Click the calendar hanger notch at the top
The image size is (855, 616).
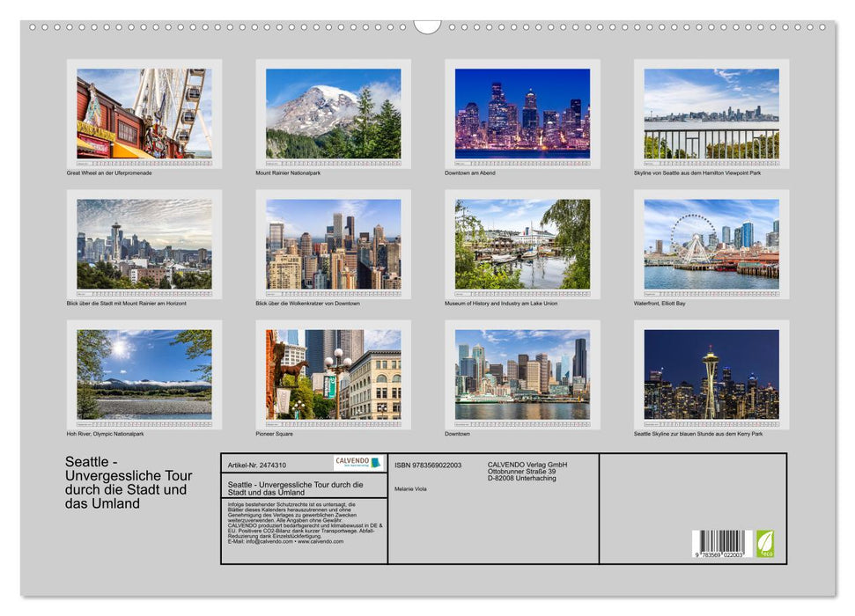[427, 26]
